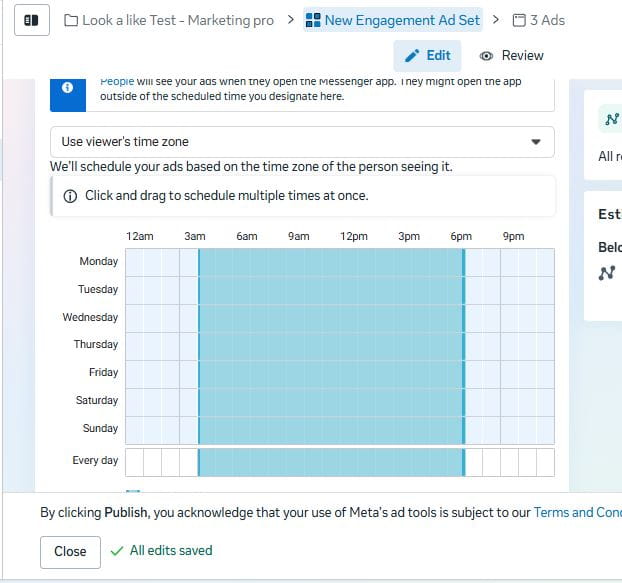The height and width of the screenshot is (583, 622).
Task: Click the Wednesday row label
Action: (90, 317)
